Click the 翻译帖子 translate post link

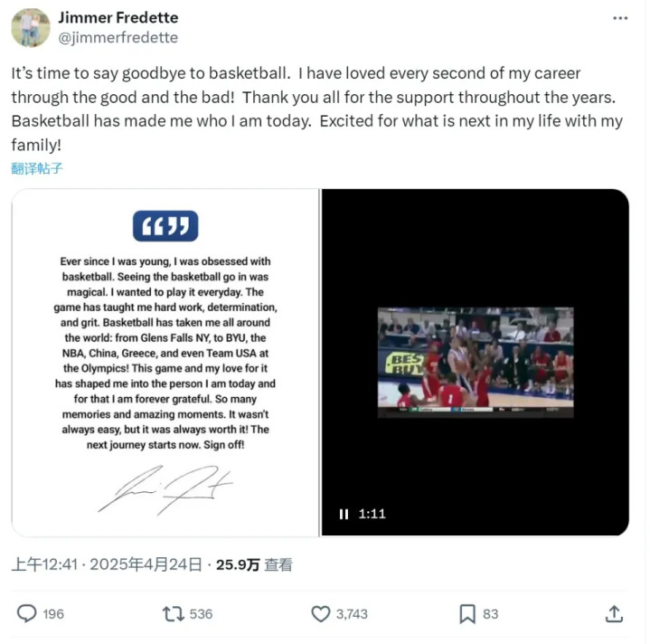37,168
